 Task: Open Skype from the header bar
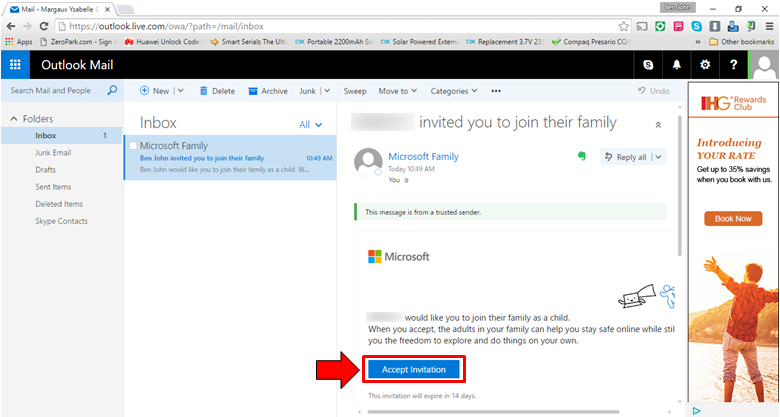[x=649, y=65]
